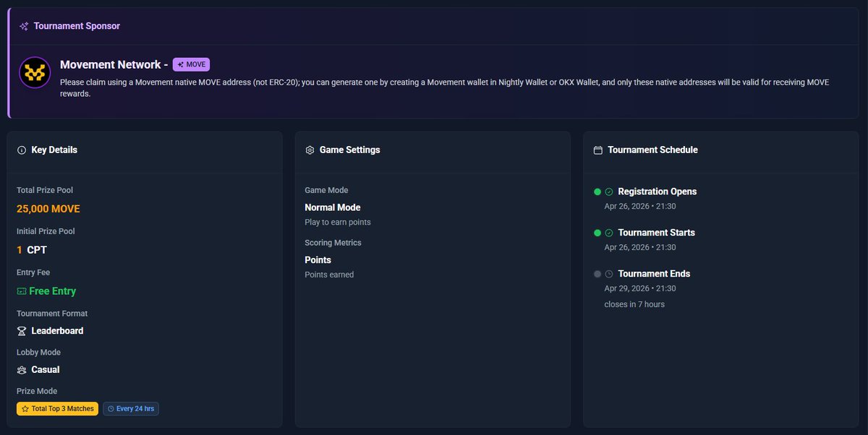Click the green dot beside Registration Opens
Viewport: 868px width, 435px height.
pos(597,192)
